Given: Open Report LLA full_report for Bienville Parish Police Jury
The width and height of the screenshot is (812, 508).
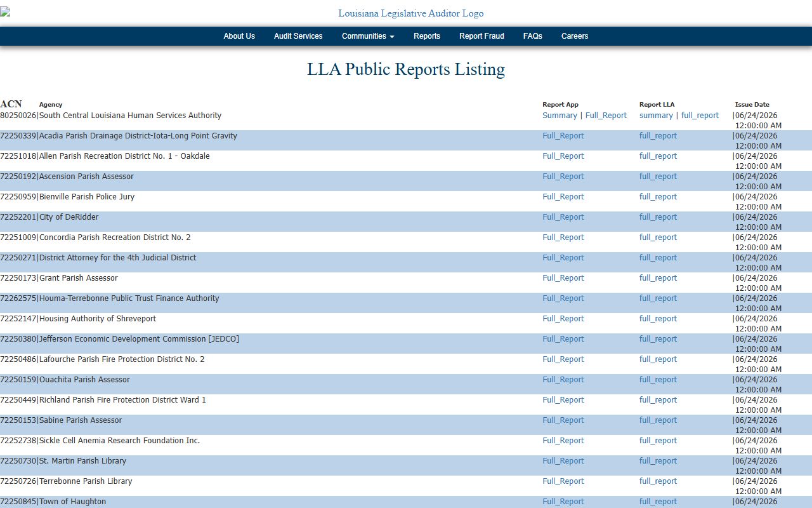Looking at the screenshot, I should point(658,197).
